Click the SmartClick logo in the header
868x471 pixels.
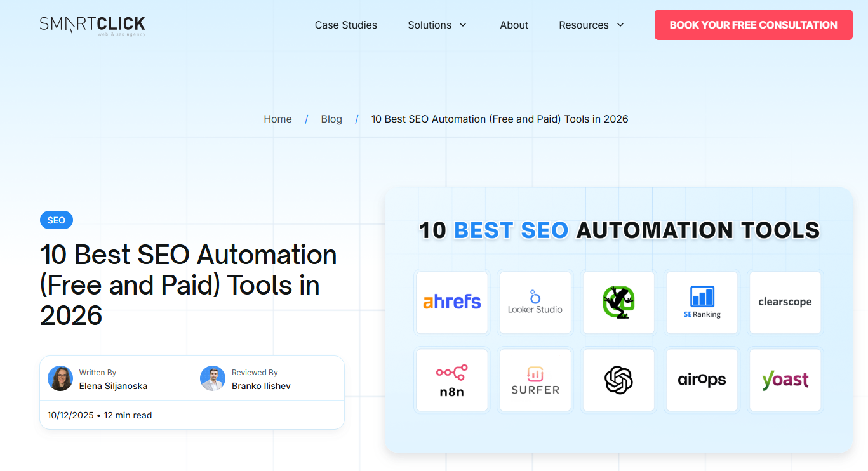[93, 25]
